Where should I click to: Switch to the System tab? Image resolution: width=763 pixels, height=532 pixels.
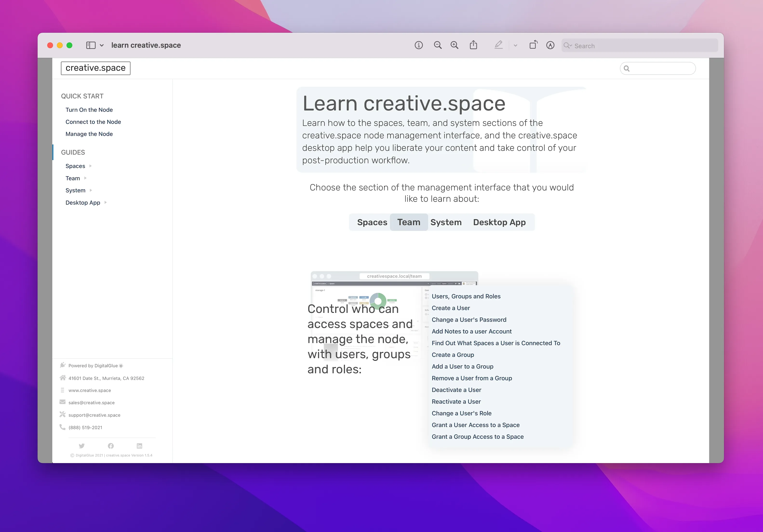coord(446,222)
